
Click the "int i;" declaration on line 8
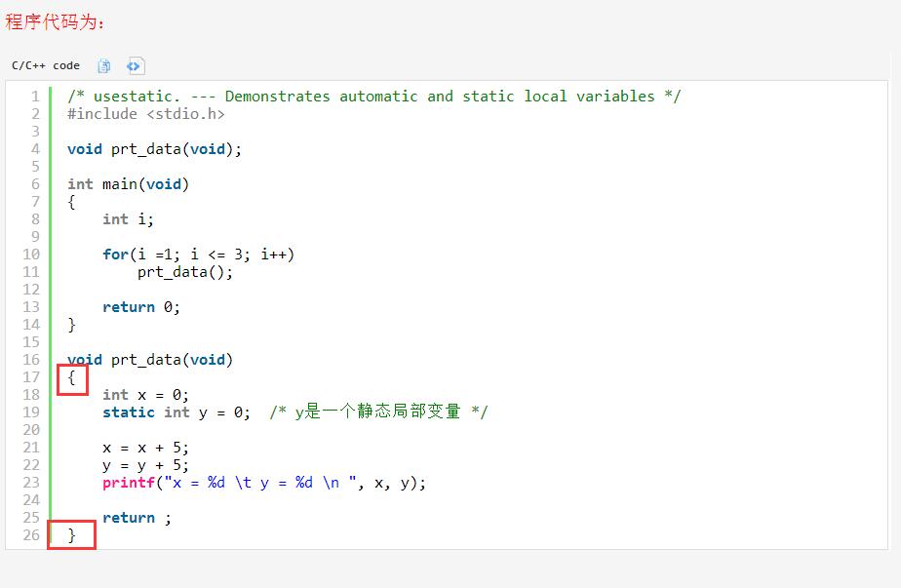128,219
